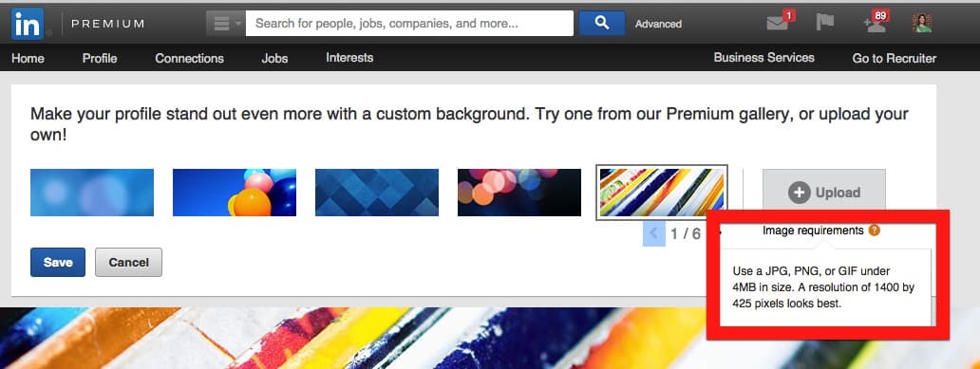Click the Advanced search link
980x369 pixels.
[658, 24]
